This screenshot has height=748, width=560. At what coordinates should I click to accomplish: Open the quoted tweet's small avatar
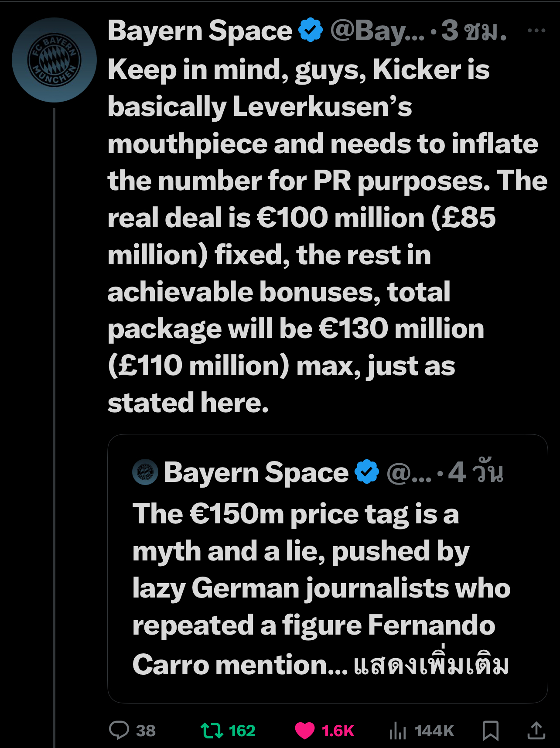145,472
